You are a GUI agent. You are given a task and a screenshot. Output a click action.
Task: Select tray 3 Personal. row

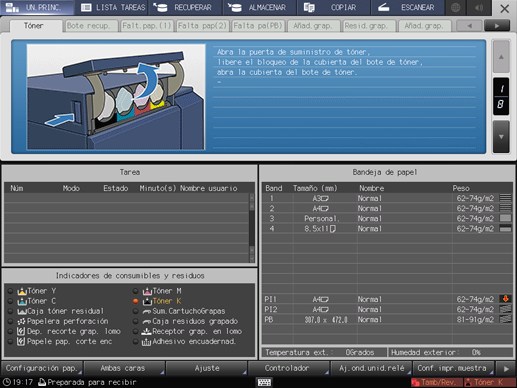387,218
